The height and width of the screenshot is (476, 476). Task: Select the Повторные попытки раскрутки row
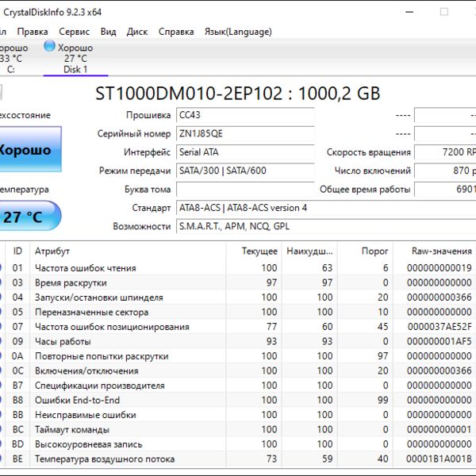238,356
